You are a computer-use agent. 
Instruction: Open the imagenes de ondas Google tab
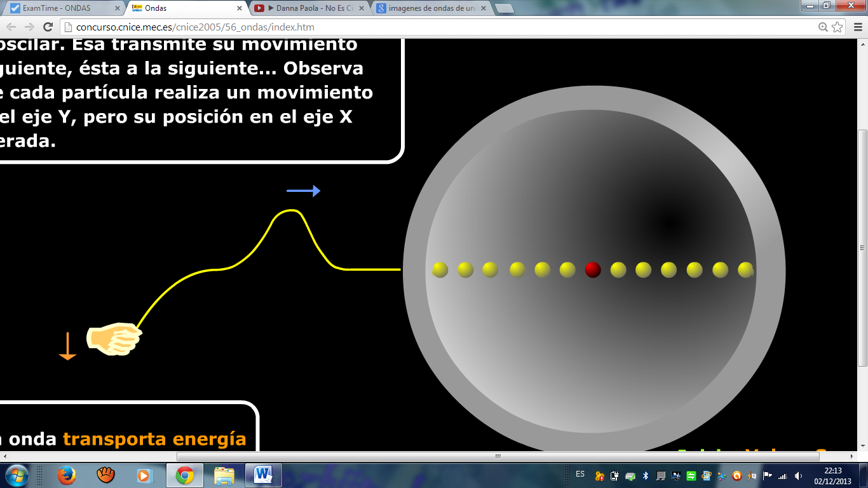click(x=431, y=8)
